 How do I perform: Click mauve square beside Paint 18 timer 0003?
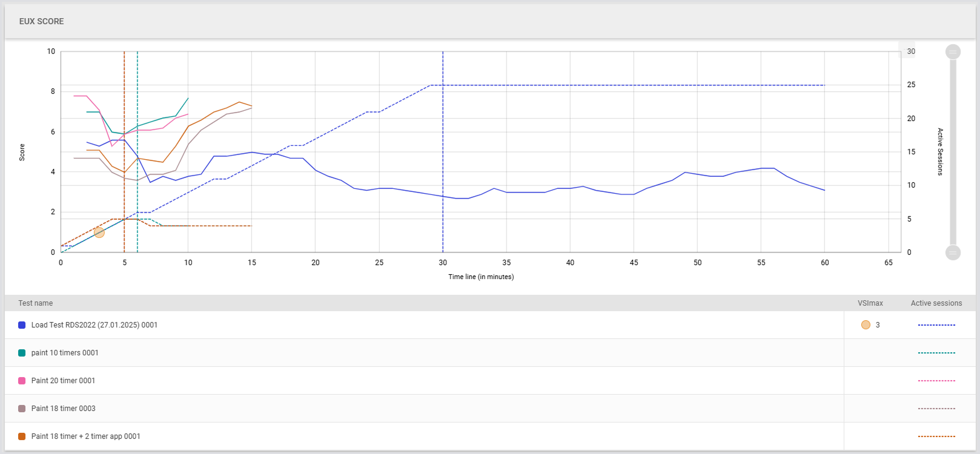[x=22, y=409]
